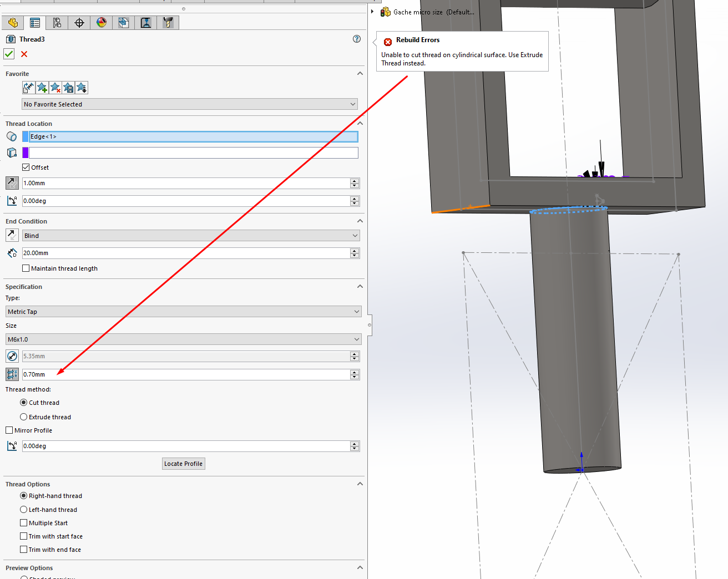Click panel splitter handle on right edge

(370, 325)
